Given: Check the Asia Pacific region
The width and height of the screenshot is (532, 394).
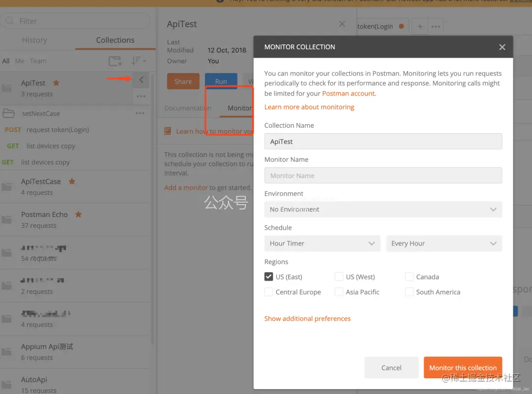Looking at the screenshot, I should [338, 292].
